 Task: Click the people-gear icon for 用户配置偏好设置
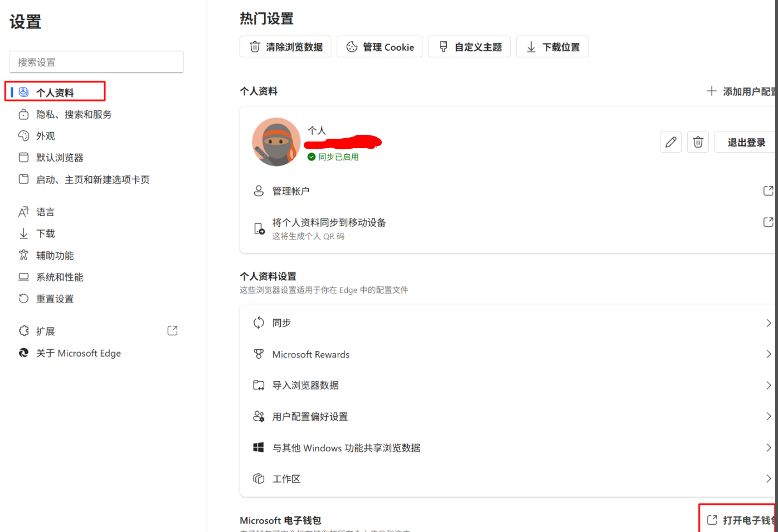259,416
